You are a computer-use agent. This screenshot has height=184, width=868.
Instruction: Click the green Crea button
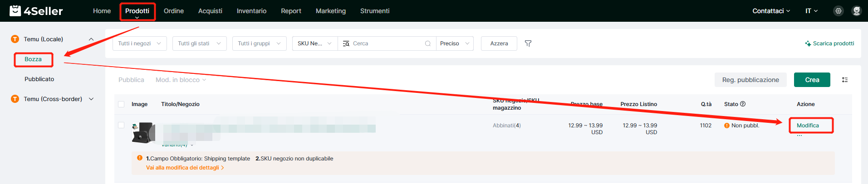(x=812, y=80)
